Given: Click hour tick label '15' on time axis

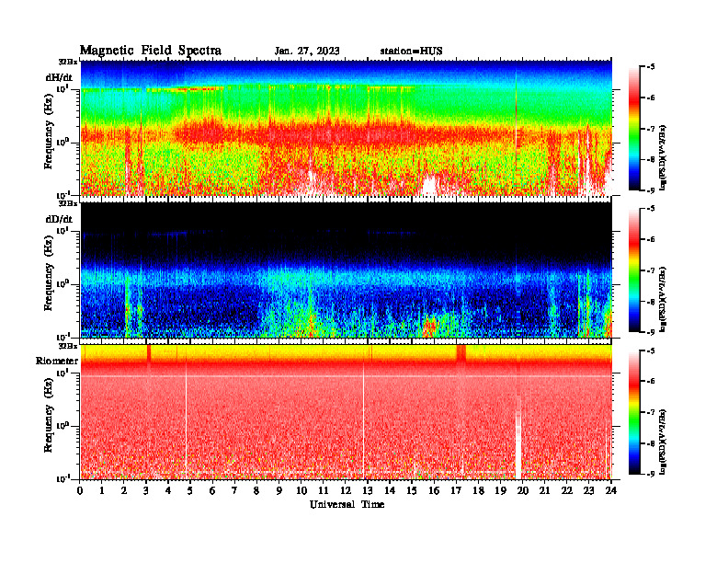Looking at the screenshot, I should 412,491.
